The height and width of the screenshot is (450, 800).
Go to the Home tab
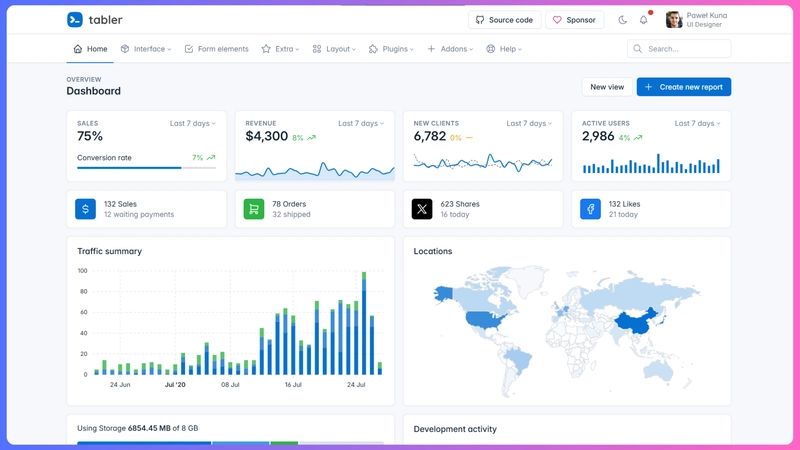[x=90, y=49]
